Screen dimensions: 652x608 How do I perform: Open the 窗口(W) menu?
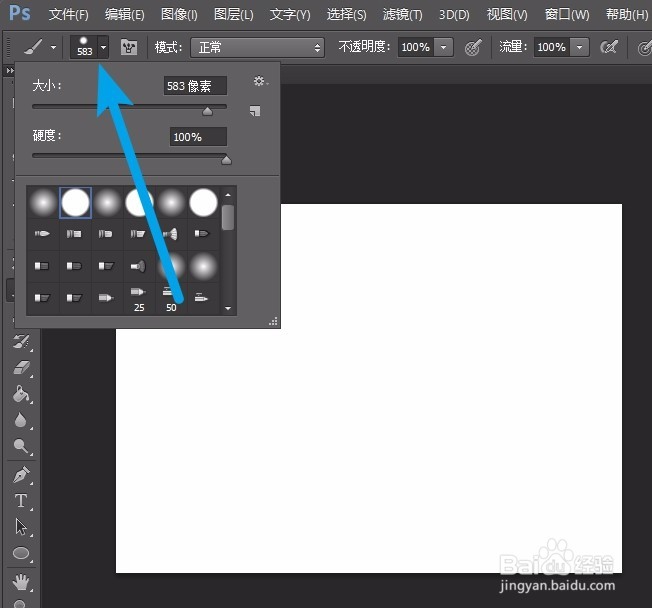click(567, 15)
